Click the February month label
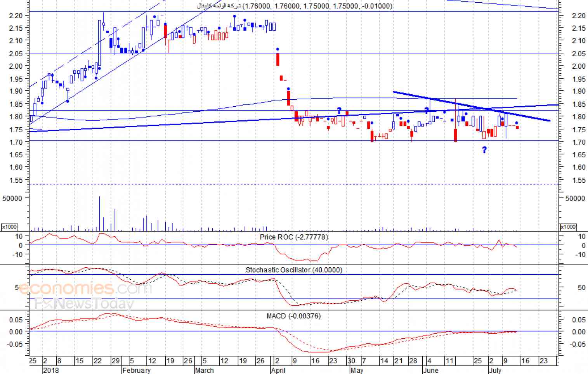The width and height of the screenshot is (588, 374). (136, 370)
